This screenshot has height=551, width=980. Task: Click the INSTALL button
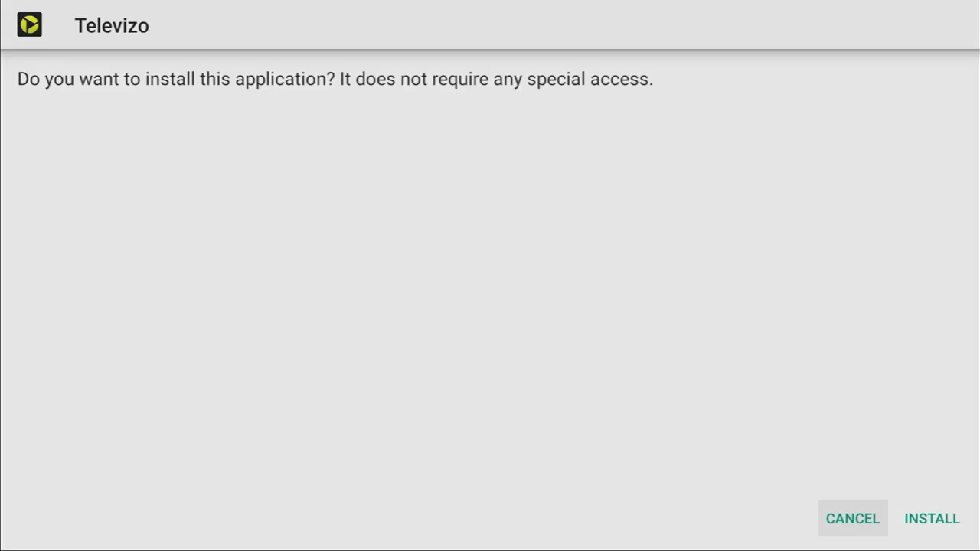[932, 518]
